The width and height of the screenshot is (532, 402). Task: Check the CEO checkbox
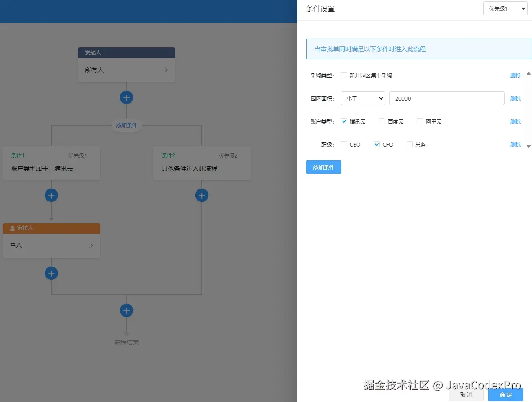click(x=344, y=144)
